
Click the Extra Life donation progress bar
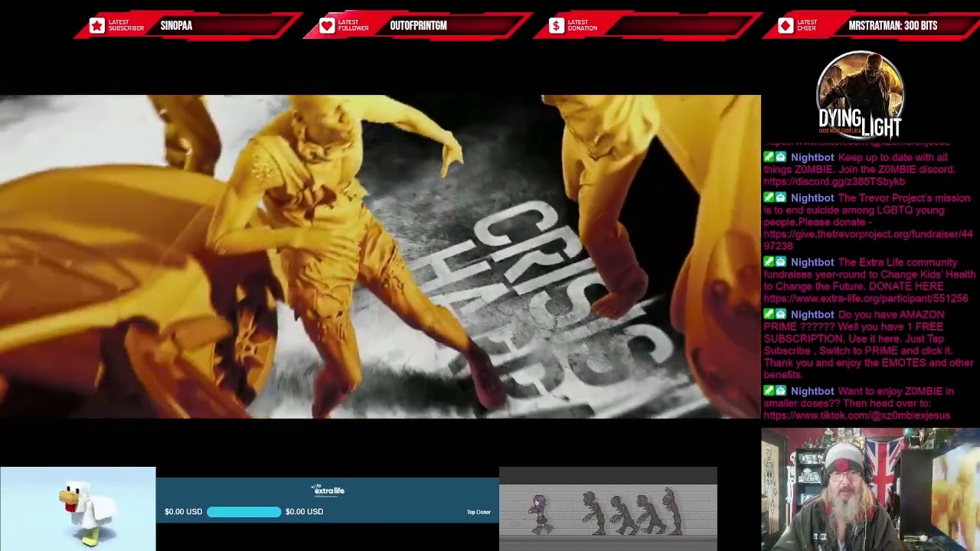coord(244,511)
